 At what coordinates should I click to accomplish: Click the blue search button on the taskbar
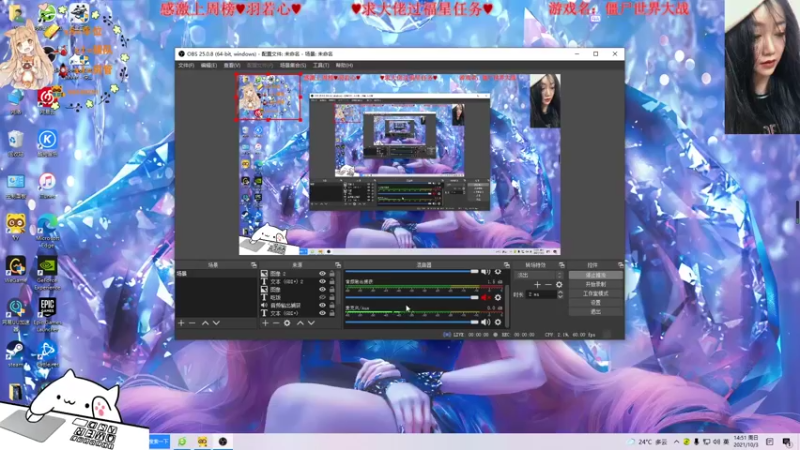click(159, 441)
